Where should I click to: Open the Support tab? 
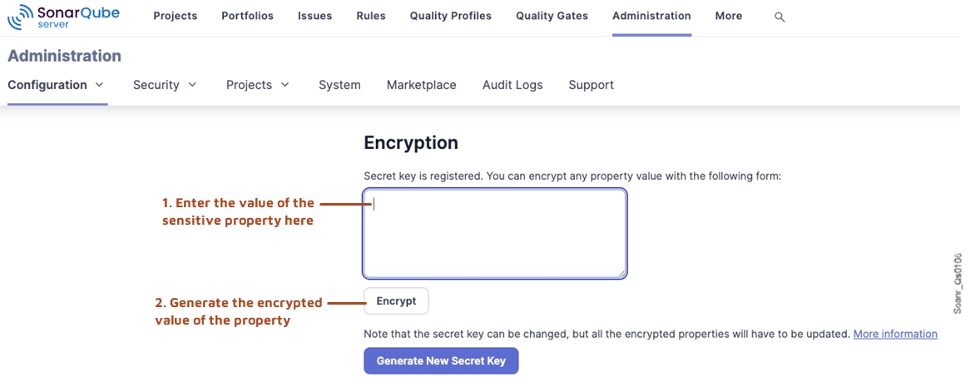[x=591, y=85]
